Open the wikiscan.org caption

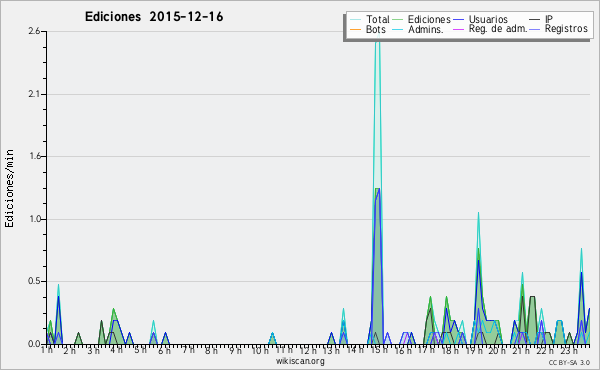point(300,361)
